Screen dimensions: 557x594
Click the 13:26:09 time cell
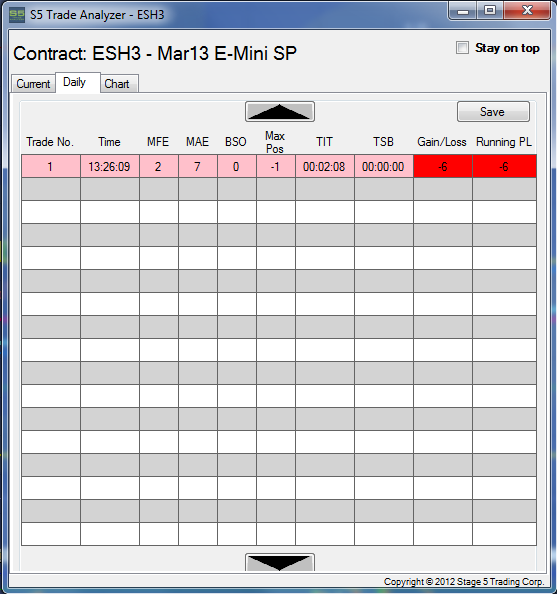click(110, 166)
